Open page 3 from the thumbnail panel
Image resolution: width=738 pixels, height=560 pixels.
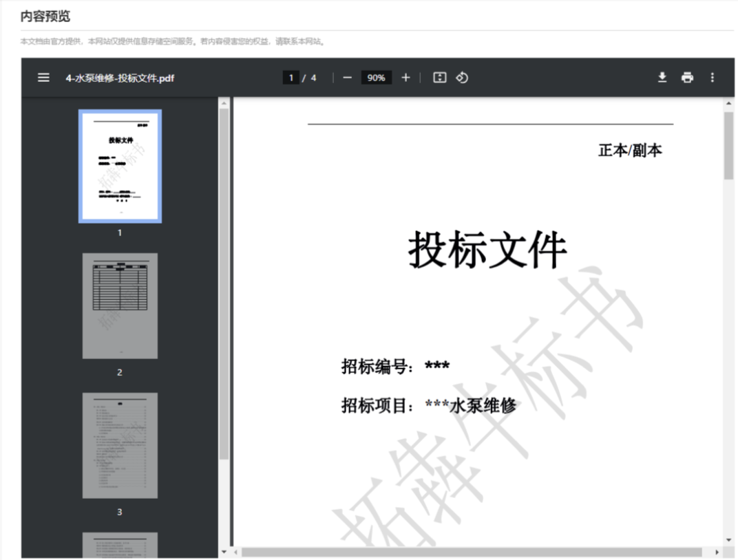pyautogui.click(x=120, y=444)
